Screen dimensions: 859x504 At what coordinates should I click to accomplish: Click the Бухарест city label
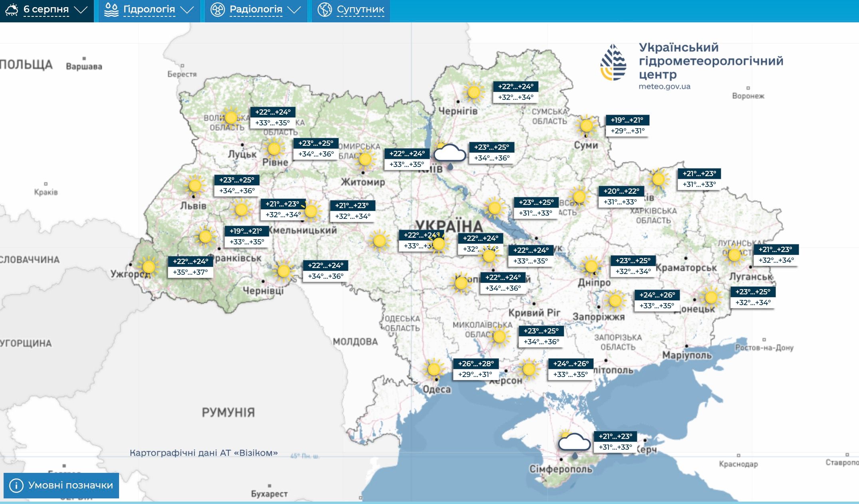(x=269, y=494)
